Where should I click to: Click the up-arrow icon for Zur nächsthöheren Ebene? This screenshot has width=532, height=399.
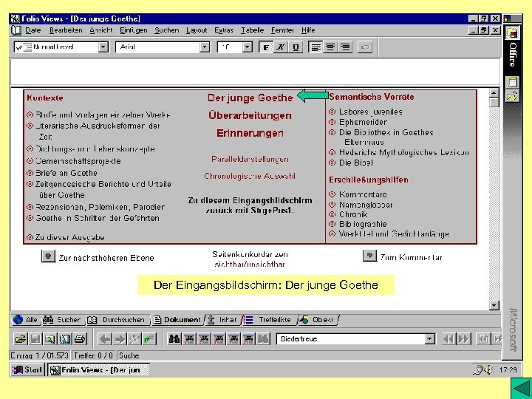point(48,256)
